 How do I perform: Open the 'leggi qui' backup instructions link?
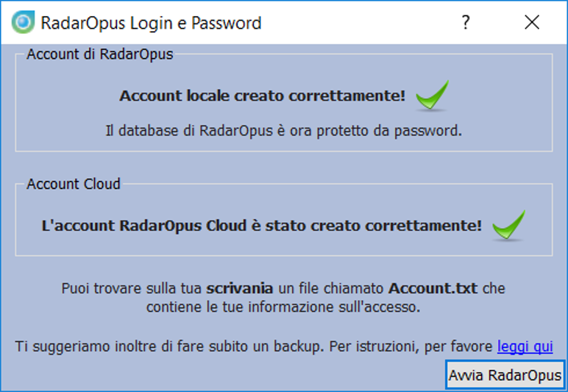pyautogui.click(x=525, y=346)
